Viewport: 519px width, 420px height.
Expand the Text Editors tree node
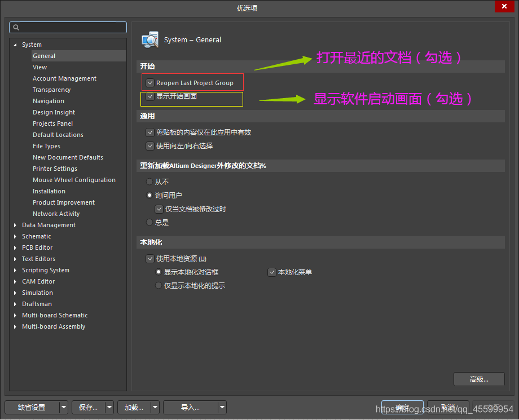coord(15,259)
